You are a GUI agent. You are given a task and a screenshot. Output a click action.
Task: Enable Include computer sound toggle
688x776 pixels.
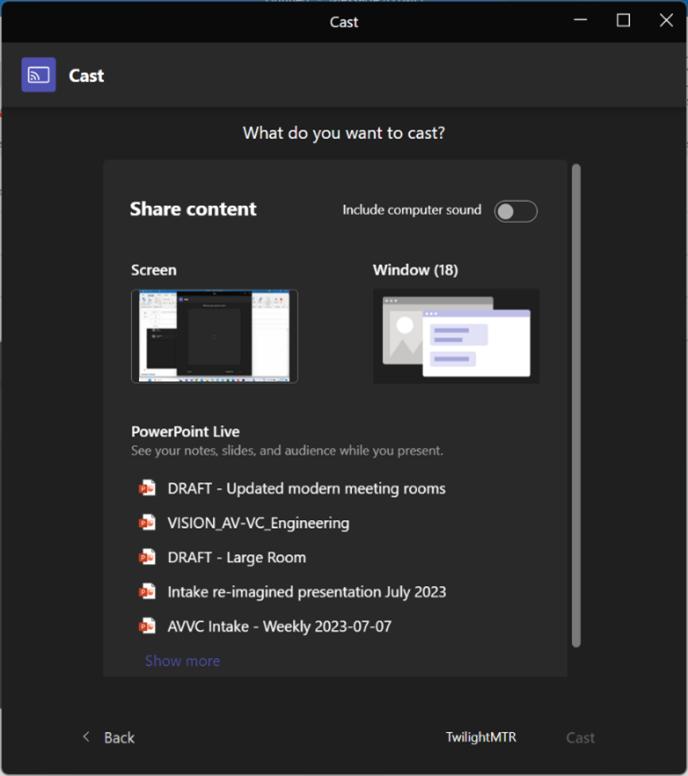tap(515, 211)
